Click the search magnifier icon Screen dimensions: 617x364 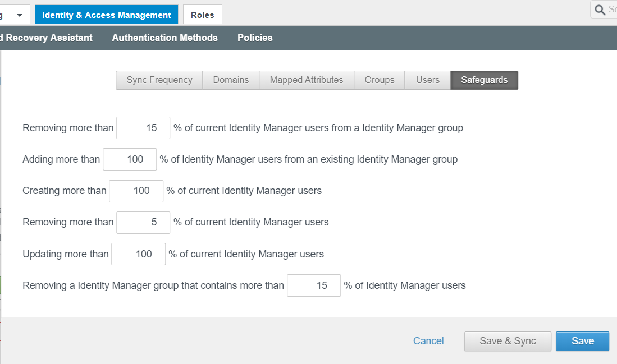600,10
